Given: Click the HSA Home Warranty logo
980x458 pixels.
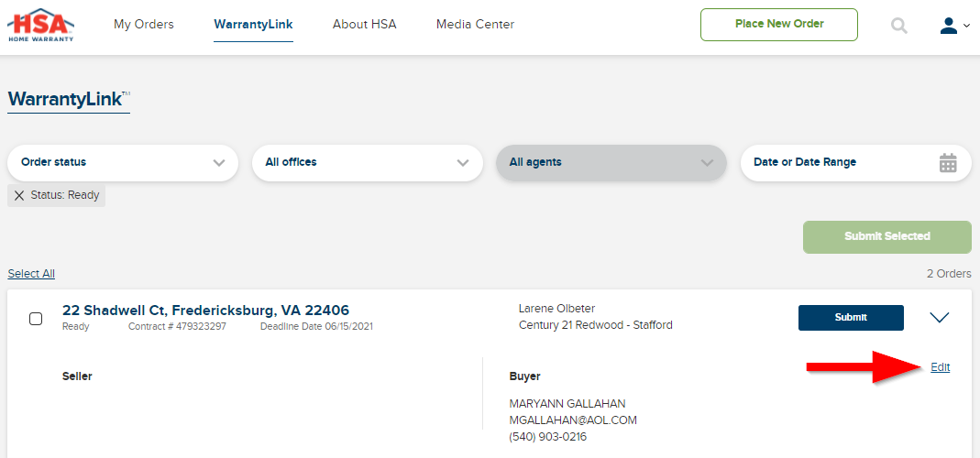Looking at the screenshot, I should click(x=40, y=25).
